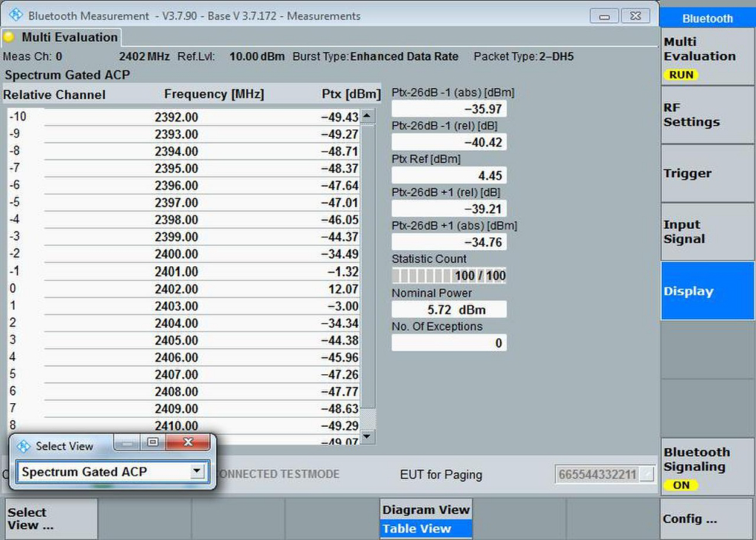Image resolution: width=756 pixels, height=540 pixels.
Task: Open the Spectrum Gated ACP view dropdown
Action: pos(197,471)
